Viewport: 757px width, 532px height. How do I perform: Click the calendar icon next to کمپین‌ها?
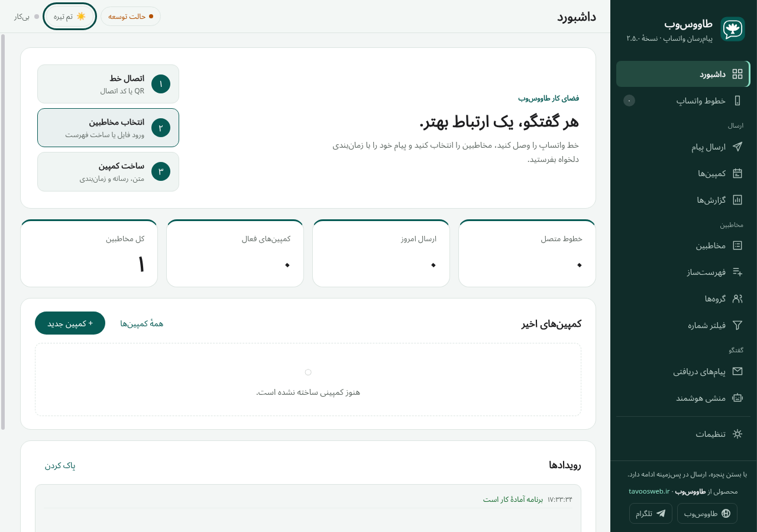(x=737, y=173)
